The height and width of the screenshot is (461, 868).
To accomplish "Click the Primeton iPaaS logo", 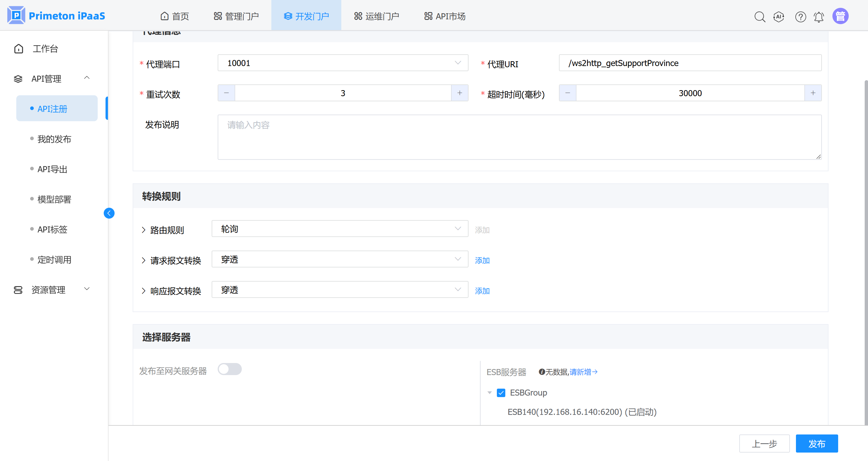I will coord(56,15).
